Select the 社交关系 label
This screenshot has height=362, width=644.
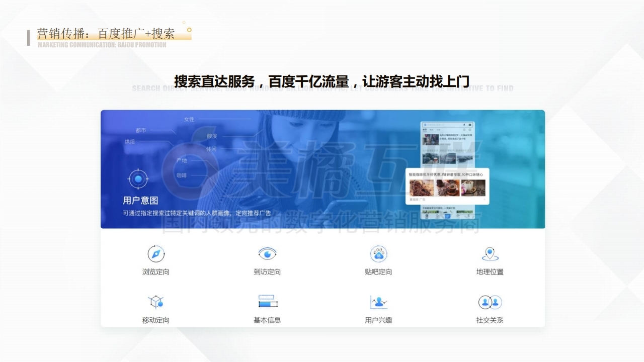coord(490,320)
